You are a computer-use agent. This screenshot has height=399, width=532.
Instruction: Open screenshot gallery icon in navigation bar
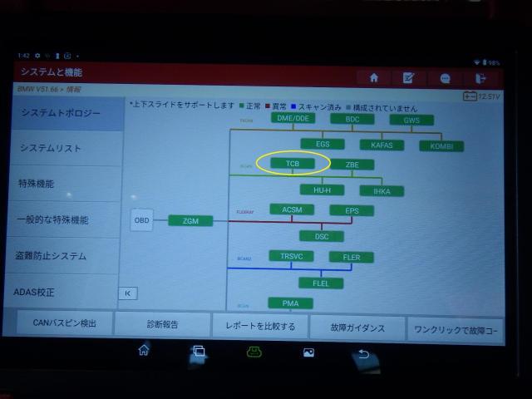308,352
